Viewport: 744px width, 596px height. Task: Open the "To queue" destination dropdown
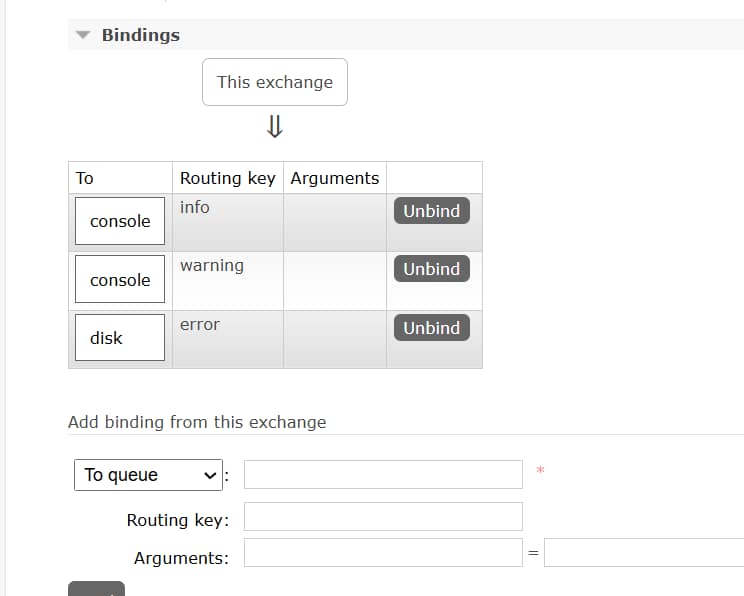(x=148, y=475)
